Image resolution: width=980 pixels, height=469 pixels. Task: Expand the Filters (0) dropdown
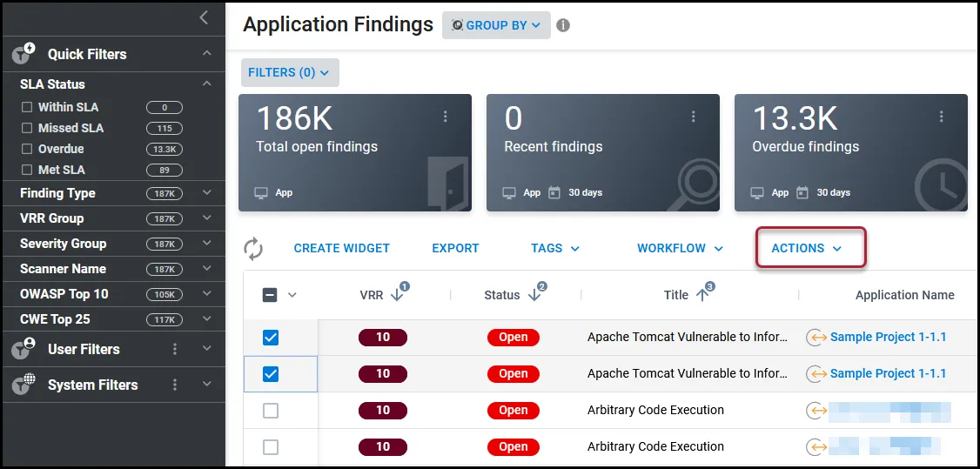coord(290,72)
